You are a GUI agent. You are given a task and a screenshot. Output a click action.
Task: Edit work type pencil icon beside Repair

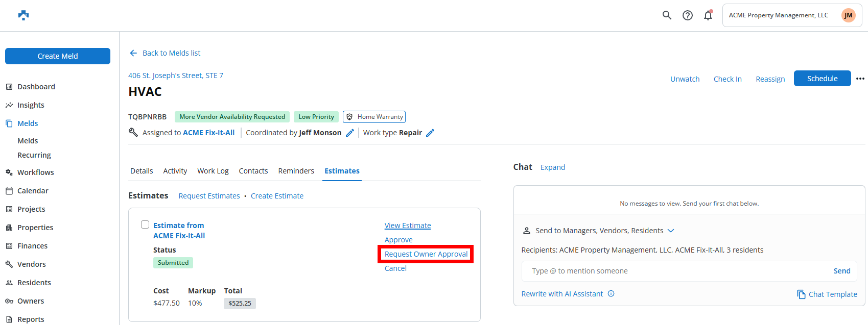[x=430, y=133]
